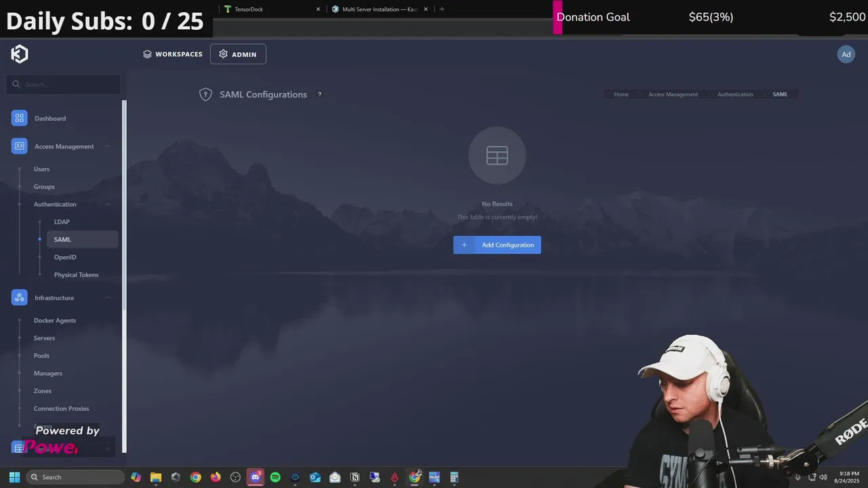The image size is (868, 488).
Task: Open Users in the sidebar
Action: click(x=41, y=169)
